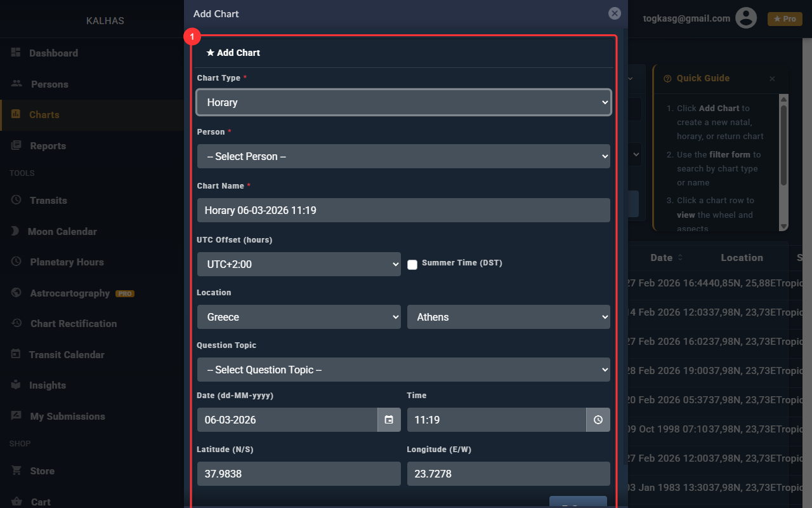Choose a city from Athens dropdown

(508, 317)
